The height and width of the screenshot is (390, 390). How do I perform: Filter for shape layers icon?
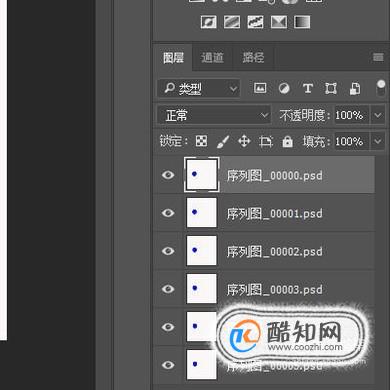(331, 88)
